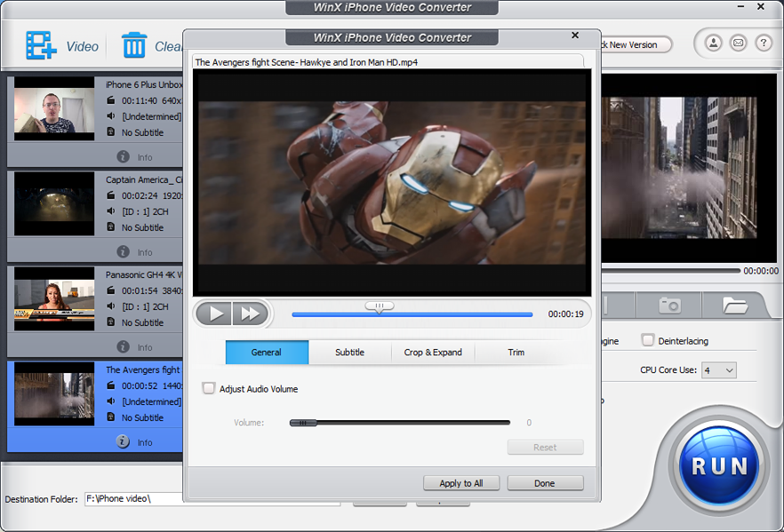Click the subtitle icon of Panasonic GH4 item
784x532 pixels.
click(x=111, y=322)
